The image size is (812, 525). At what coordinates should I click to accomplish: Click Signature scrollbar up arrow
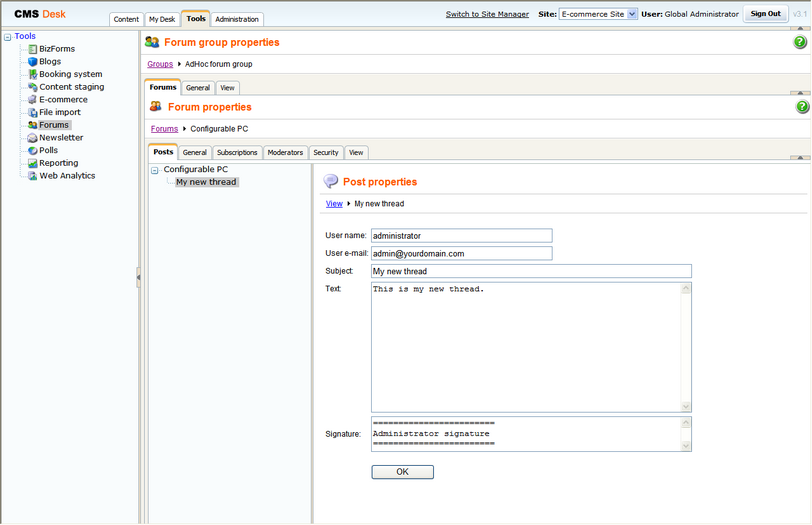pyautogui.click(x=686, y=423)
